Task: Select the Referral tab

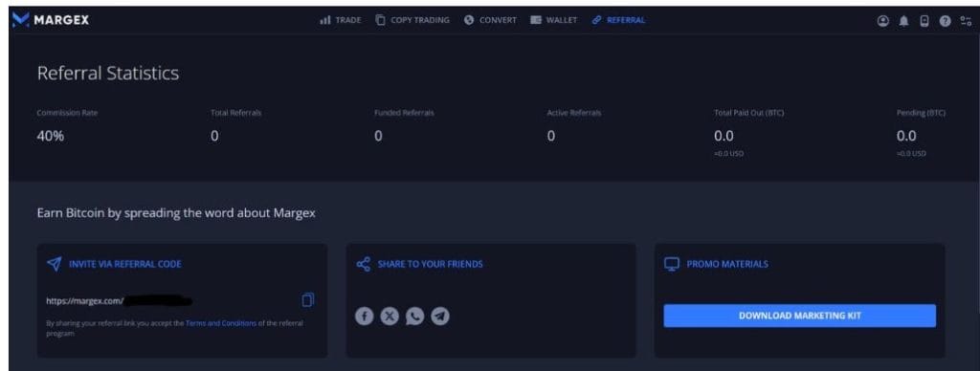Action: [x=619, y=20]
